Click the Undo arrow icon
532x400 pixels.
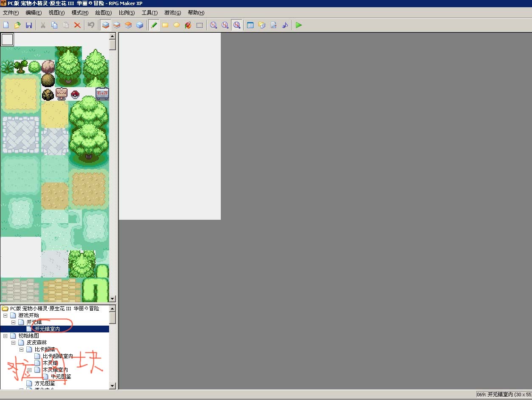pyautogui.click(x=91, y=25)
